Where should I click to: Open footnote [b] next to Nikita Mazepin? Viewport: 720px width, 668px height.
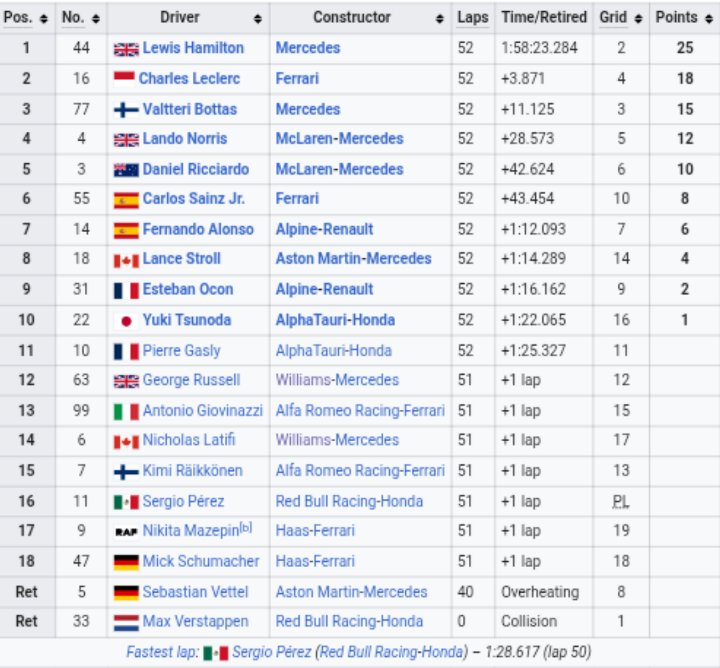(246, 528)
